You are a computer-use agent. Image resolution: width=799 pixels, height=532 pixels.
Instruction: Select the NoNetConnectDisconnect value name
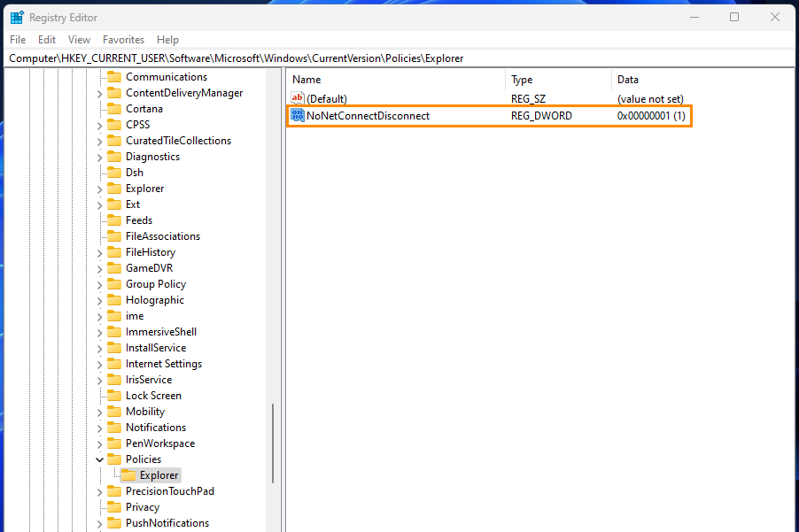[368, 116]
